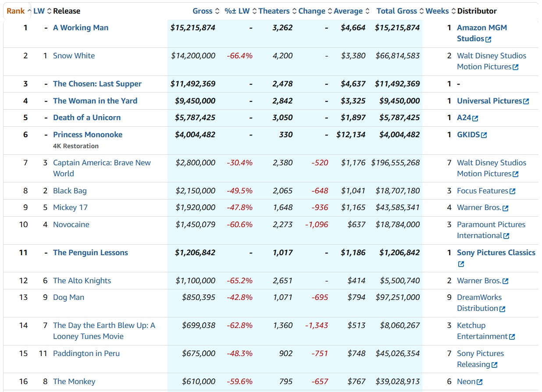This screenshot has width=542, height=392.
Task: Click the Sony Pictures Classics distributor name
Action: (x=496, y=253)
